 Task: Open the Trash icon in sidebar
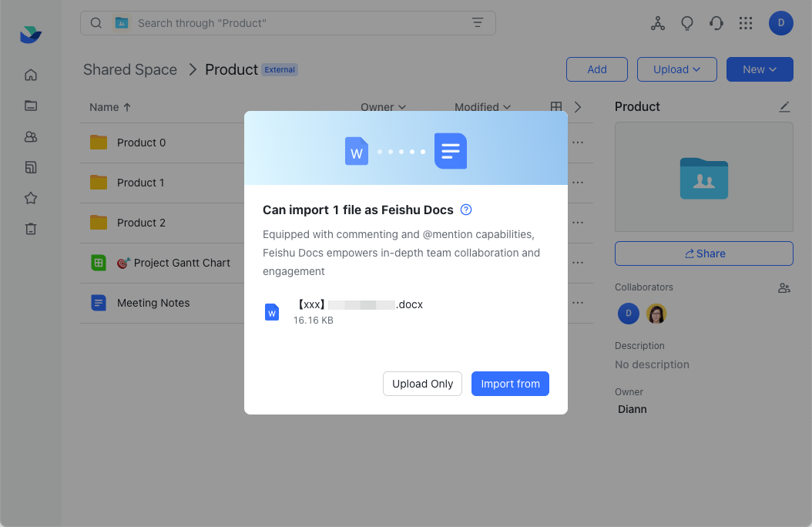click(31, 229)
